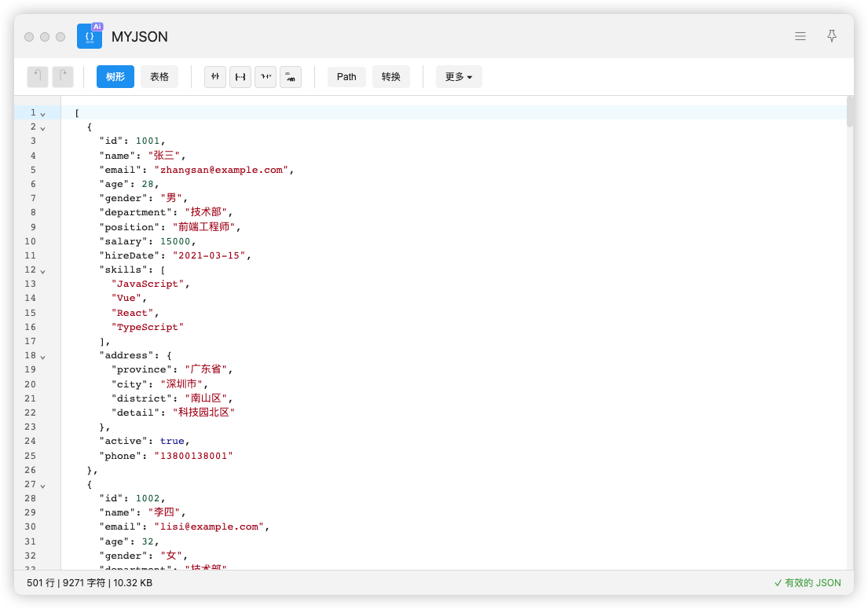Click the undo arrow button
Image resolution: width=868 pixels, height=609 pixels.
tap(38, 76)
